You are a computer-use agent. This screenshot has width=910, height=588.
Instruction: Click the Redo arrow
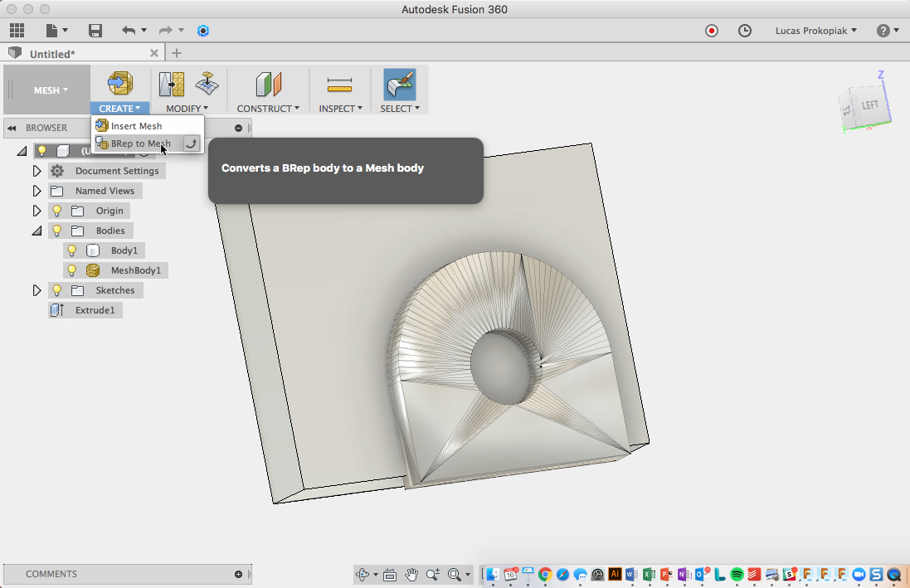pyautogui.click(x=165, y=30)
